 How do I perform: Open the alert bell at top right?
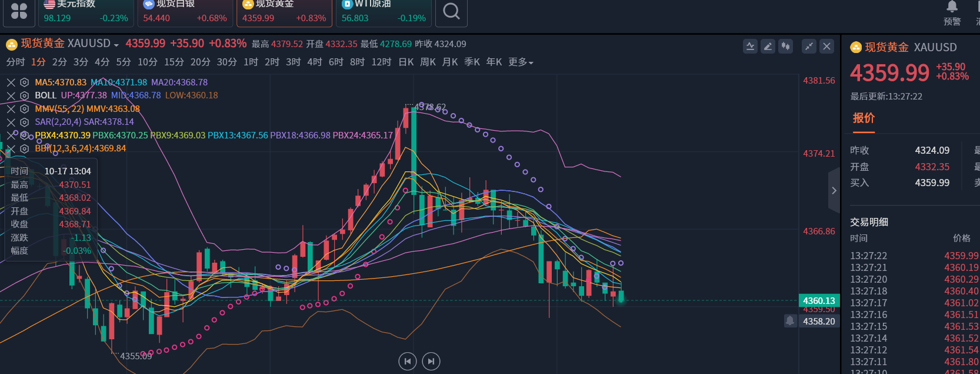pyautogui.click(x=951, y=8)
